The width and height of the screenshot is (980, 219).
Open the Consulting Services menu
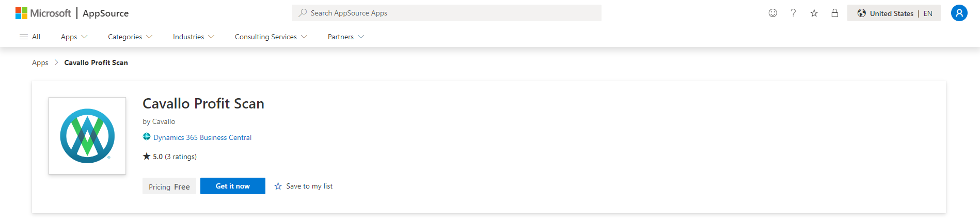[271, 37]
